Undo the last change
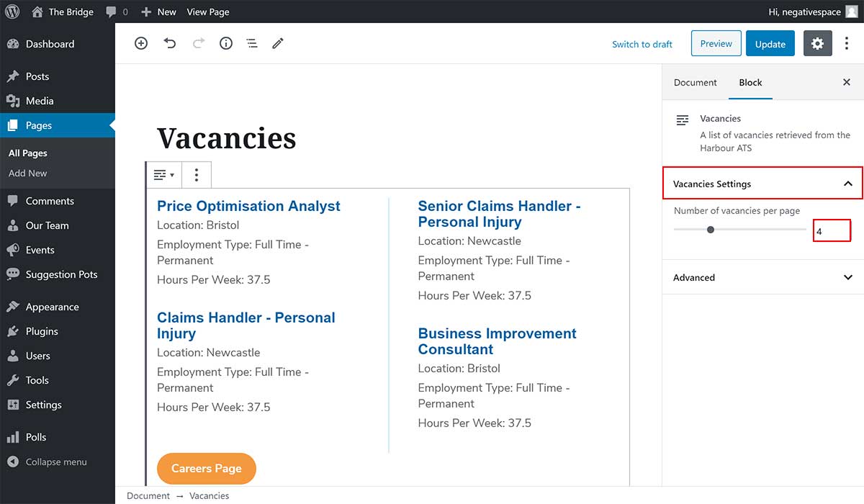The width and height of the screenshot is (864, 504). click(170, 43)
